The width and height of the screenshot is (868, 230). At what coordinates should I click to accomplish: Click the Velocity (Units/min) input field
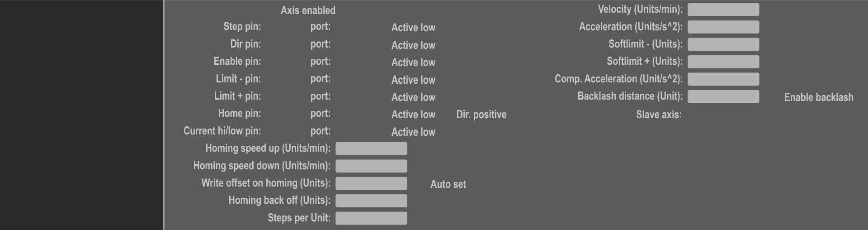click(723, 10)
